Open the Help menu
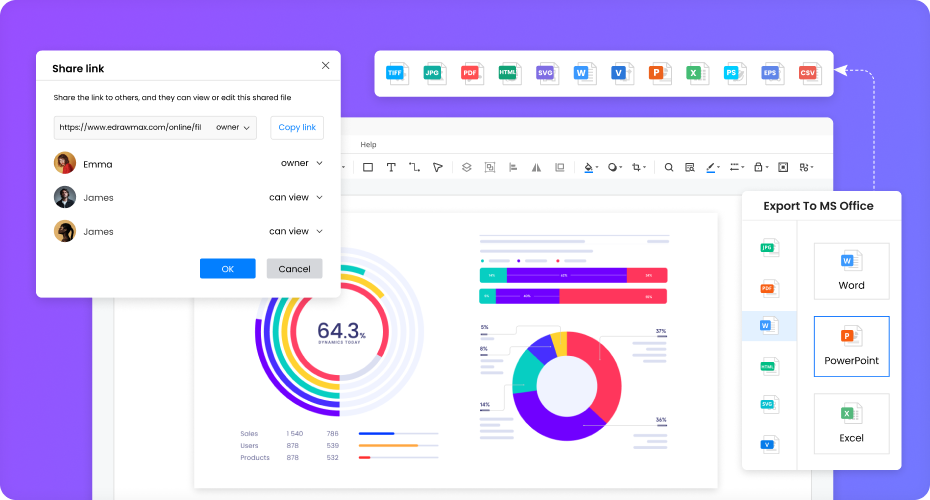Viewport: 930px width, 500px height. coord(369,145)
